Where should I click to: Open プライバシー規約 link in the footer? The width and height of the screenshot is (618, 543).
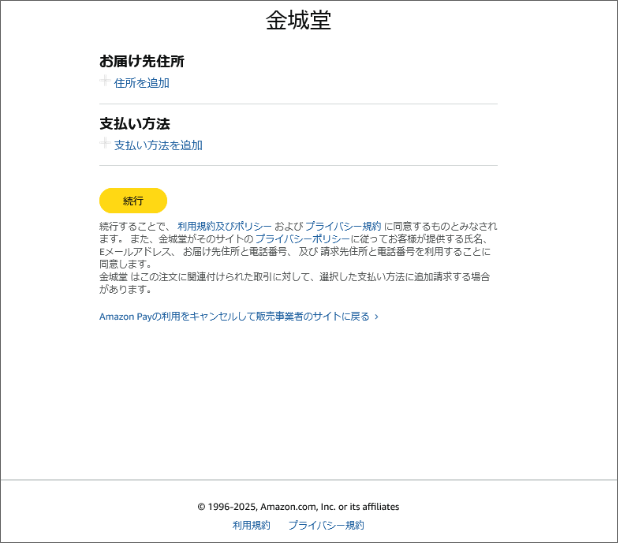(326, 525)
